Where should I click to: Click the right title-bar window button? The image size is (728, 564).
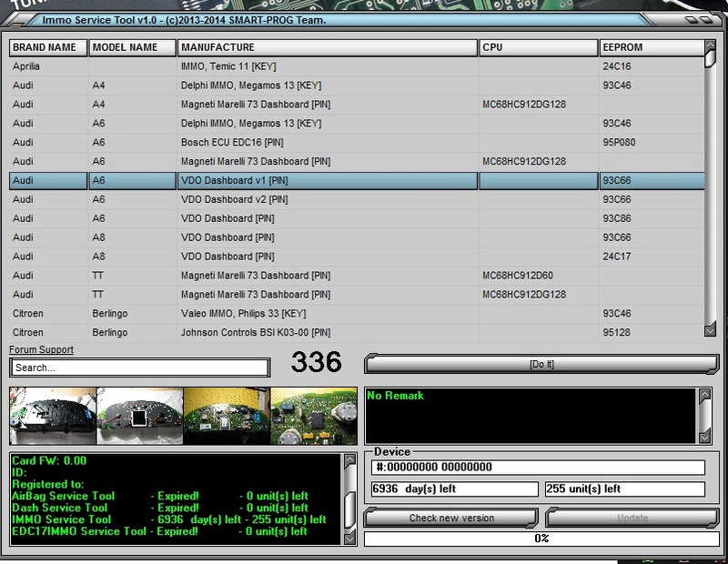pyautogui.click(x=707, y=20)
